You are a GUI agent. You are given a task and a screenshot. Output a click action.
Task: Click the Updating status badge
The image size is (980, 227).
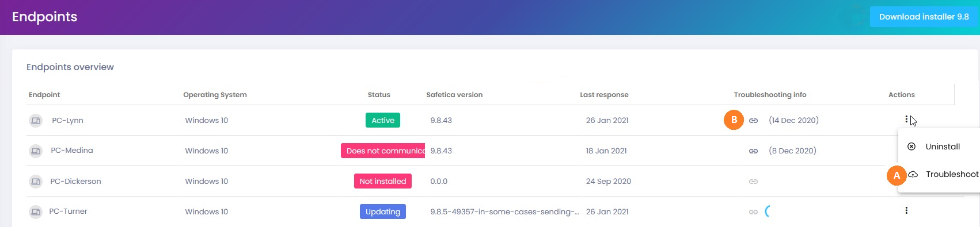tap(383, 211)
